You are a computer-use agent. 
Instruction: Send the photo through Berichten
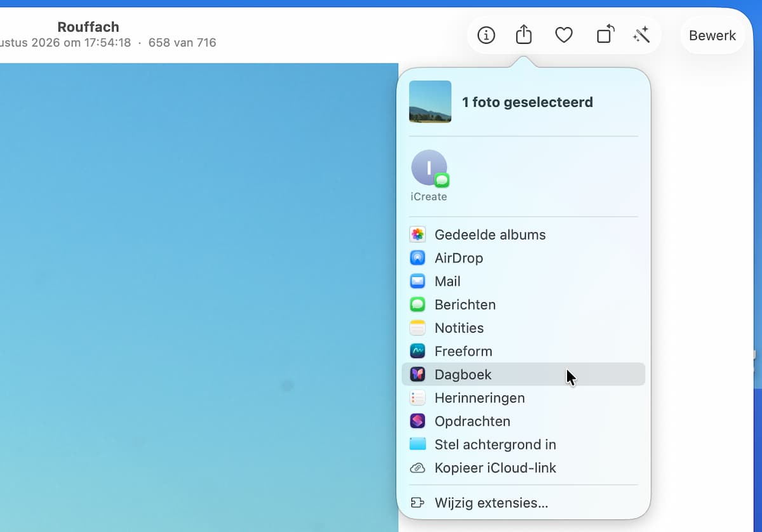pos(523,305)
